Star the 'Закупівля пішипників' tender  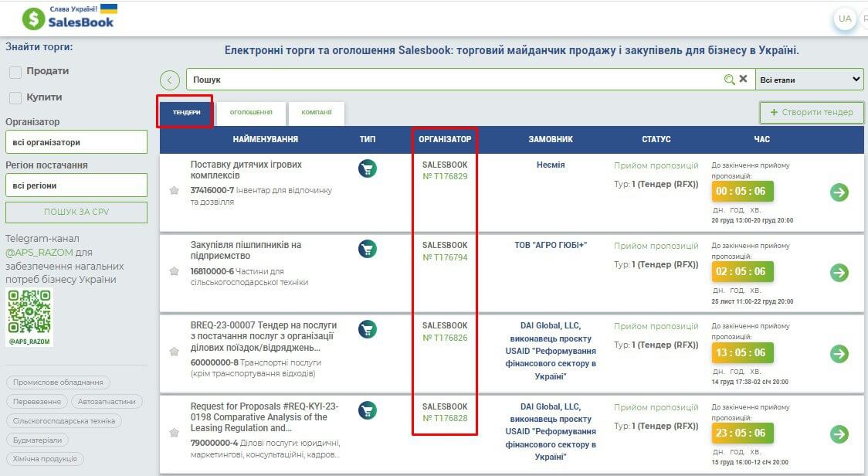[x=175, y=271]
